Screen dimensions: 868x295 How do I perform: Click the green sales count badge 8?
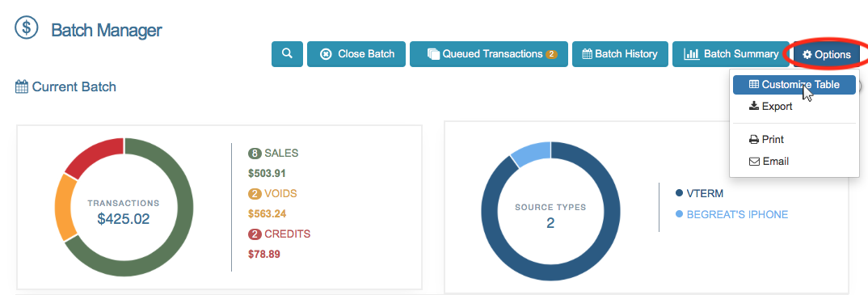[x=255, y=154]
